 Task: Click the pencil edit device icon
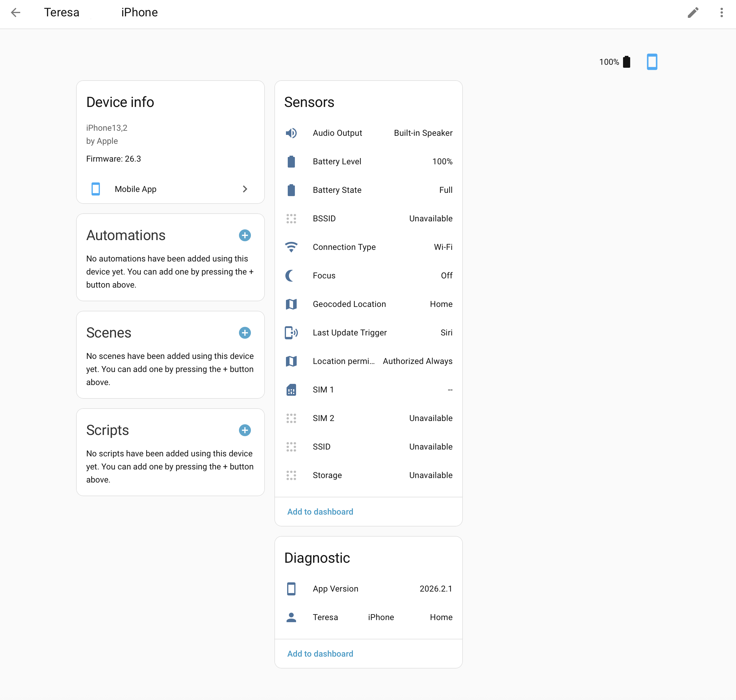tap(693, 13)
